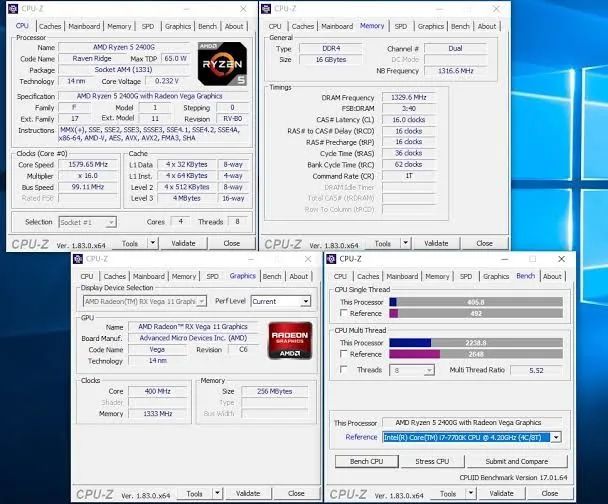Click Level 3 cache value 4 MBytes
The image size is (608, 504).
click(x=187, y=198)
